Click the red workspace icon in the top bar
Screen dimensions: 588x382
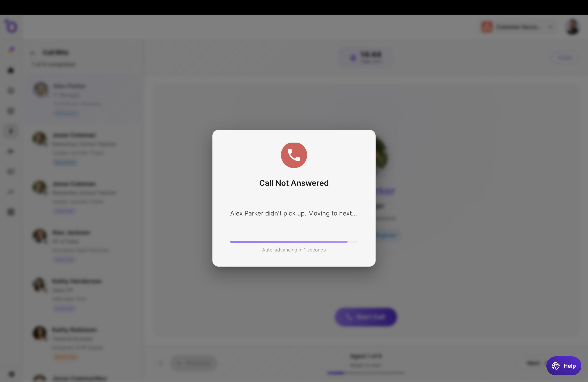pyautogui.click(x=487, y=27)
